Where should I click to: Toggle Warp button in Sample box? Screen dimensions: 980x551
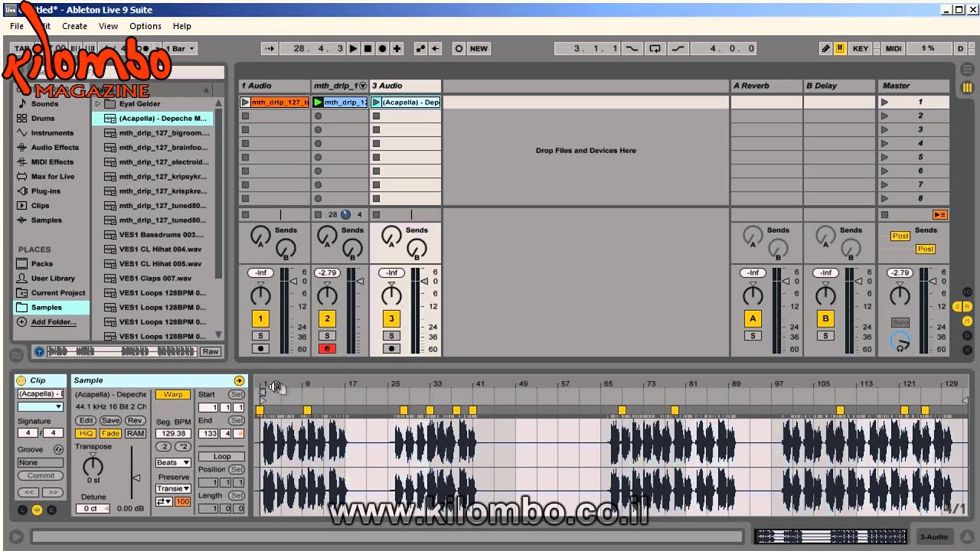[x=173, y=395]
